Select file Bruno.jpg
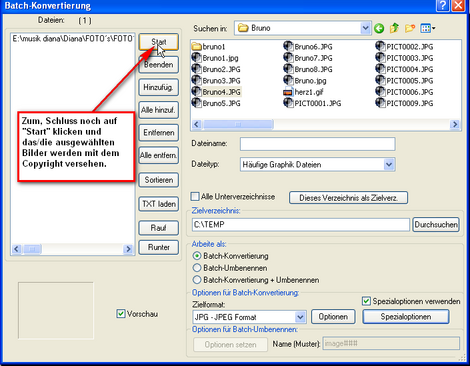 tap(305, 81)
